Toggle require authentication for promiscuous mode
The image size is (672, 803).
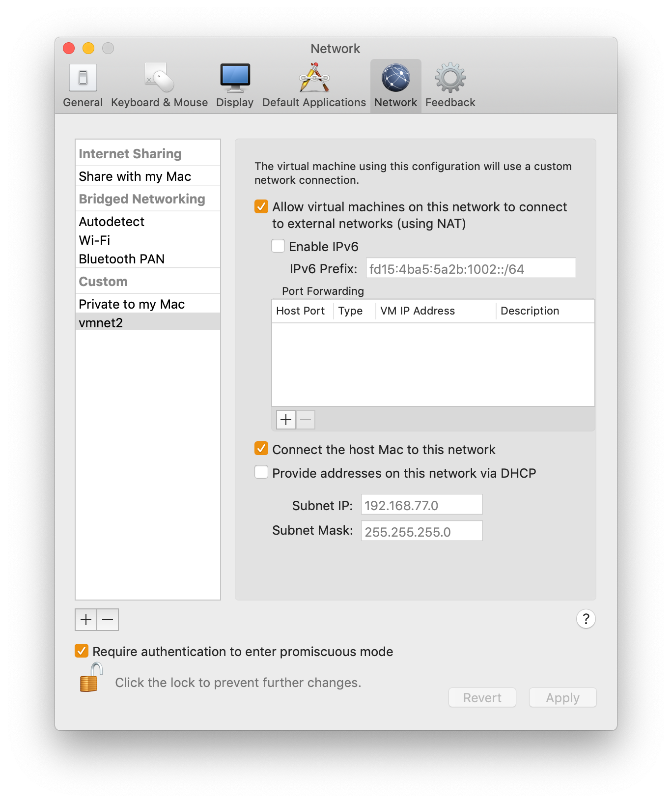82,651
